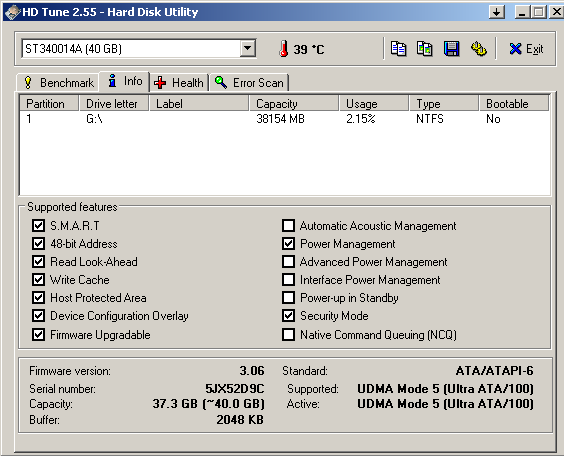564x456 pixels.
Task: Click the serial number 5JX52D9C
Action: (235, 388)
